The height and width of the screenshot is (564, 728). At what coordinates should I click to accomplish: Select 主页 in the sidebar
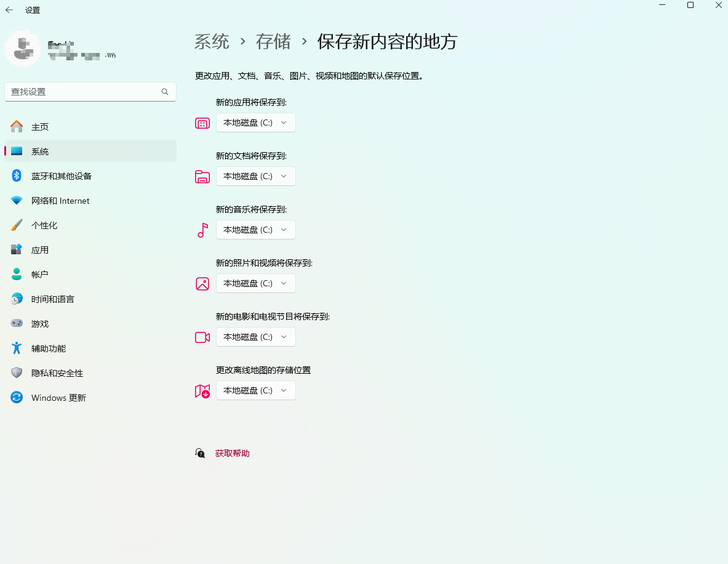tap(90, 126)
